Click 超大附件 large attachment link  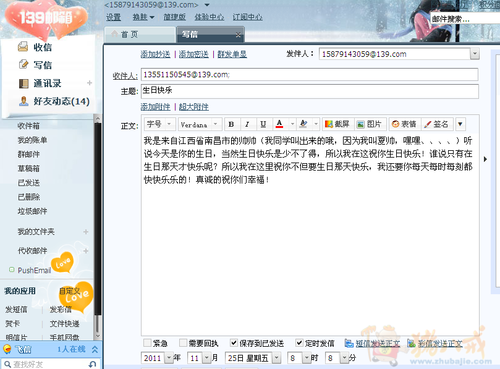tap(194, 107)
